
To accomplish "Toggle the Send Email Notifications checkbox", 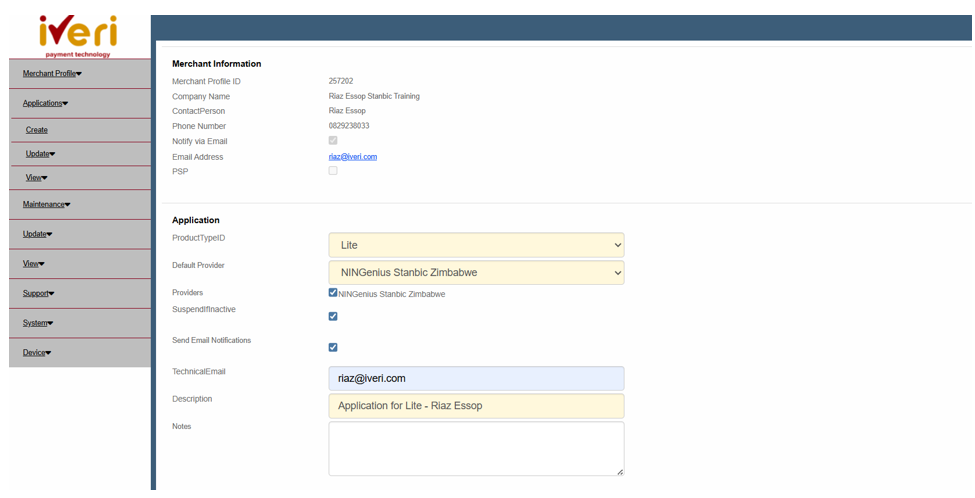I will tap(333, 347).
